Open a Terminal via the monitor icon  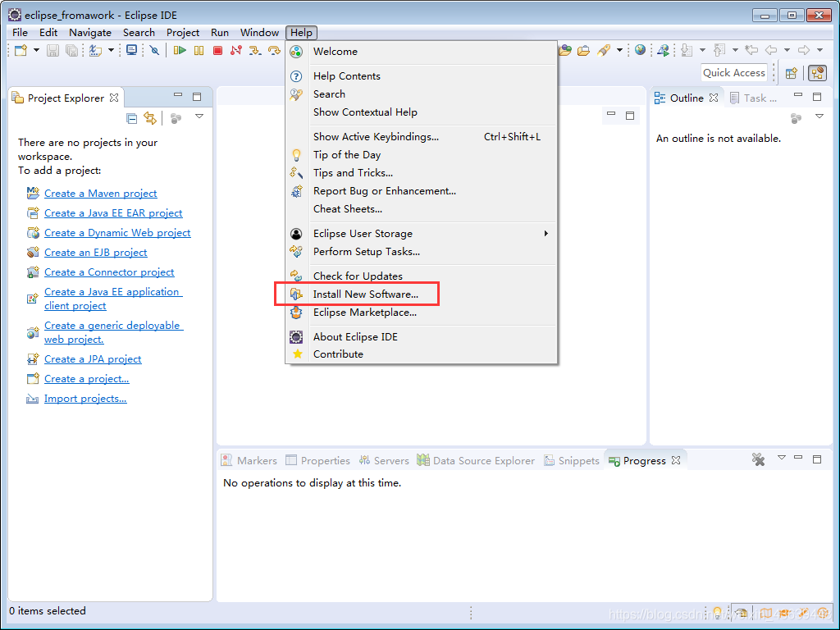131,50
